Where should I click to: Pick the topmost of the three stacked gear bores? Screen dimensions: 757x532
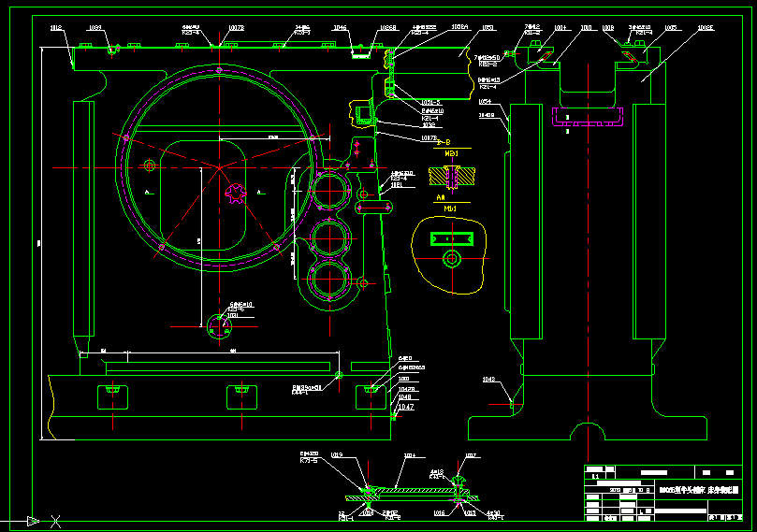(329, 191)
